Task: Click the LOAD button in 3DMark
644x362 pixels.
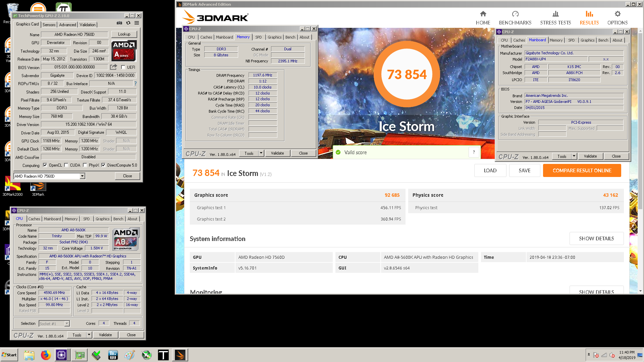Action: [x=490, y=170]
